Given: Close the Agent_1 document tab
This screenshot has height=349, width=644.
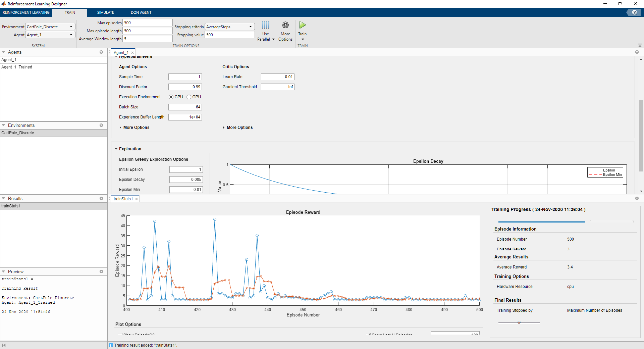Looking at the screenshot, I should (x=132, y=53).
